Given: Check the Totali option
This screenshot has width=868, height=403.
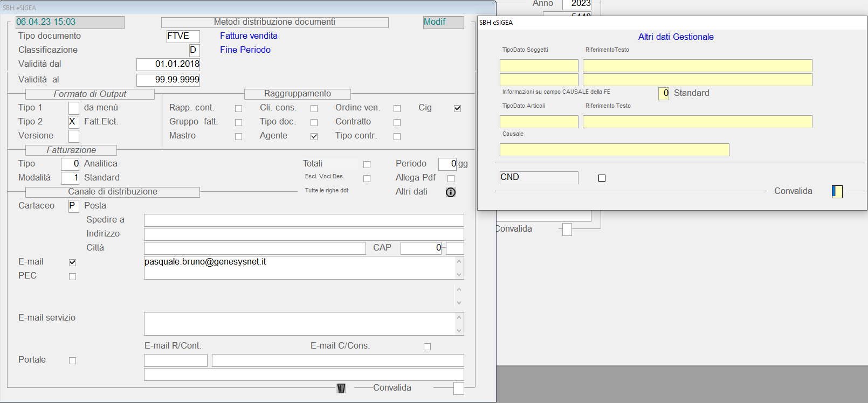Looking at the screenshot, I should [x=367, y=164].
